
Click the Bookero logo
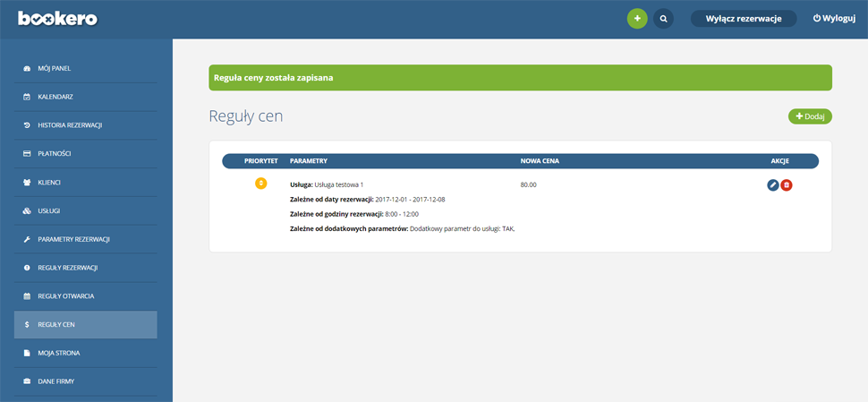pos(57,19)
